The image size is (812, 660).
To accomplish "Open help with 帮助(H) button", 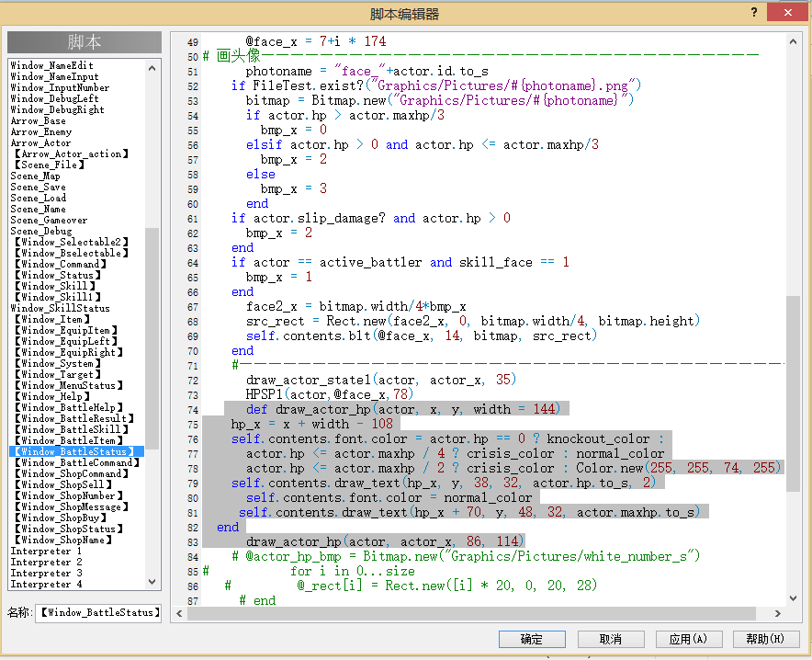I will click(x=765, y=639).
